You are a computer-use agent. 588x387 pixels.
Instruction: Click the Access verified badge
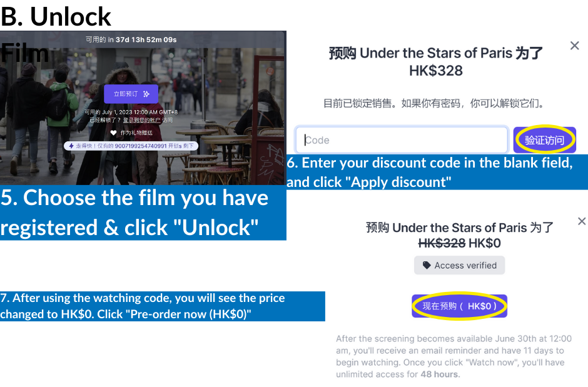pyautogui.click(x=459, y=265)
